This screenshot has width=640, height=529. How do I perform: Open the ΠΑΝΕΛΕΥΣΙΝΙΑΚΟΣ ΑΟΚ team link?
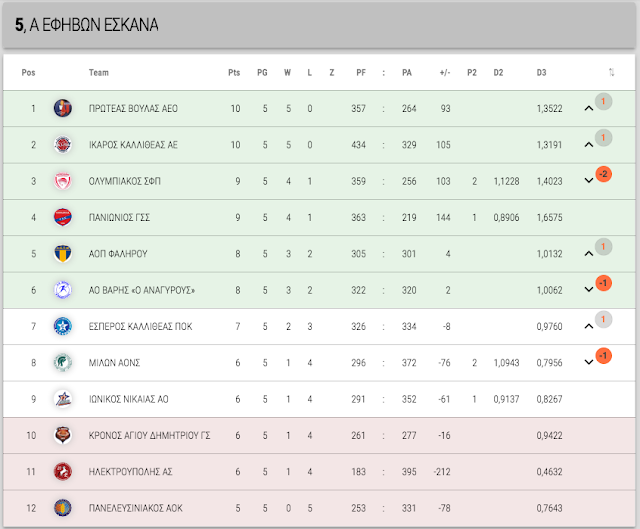tap(136, 508)
